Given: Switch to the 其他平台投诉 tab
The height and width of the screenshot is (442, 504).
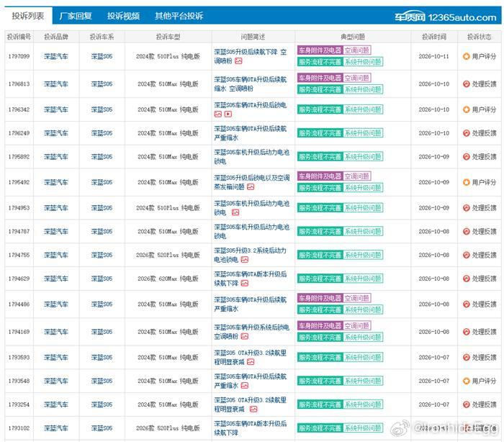Looking at the screenshot, I should (179, 16).
